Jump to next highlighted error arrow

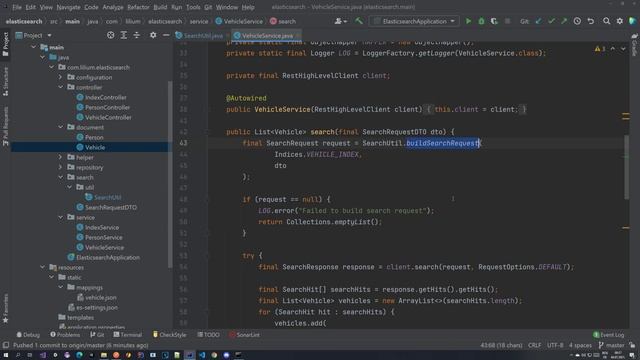point(623,49)
